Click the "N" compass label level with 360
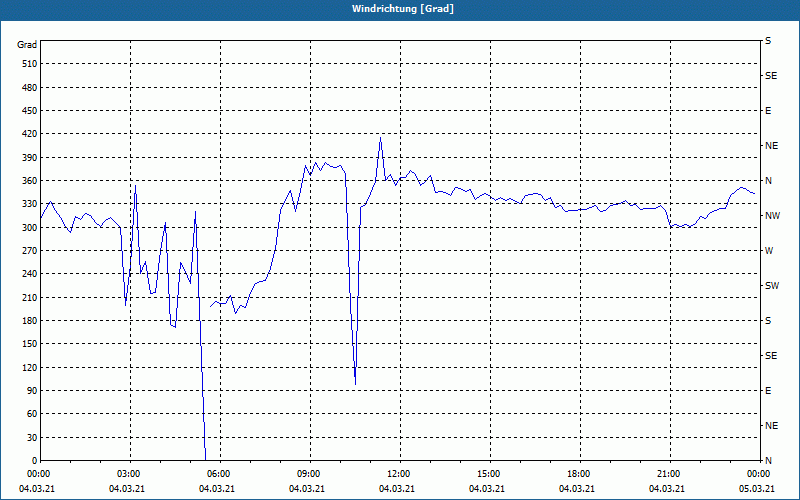Image resolution: width=800 pixels, height=500 pixels. pyautogui.click(x=768, y=181)
